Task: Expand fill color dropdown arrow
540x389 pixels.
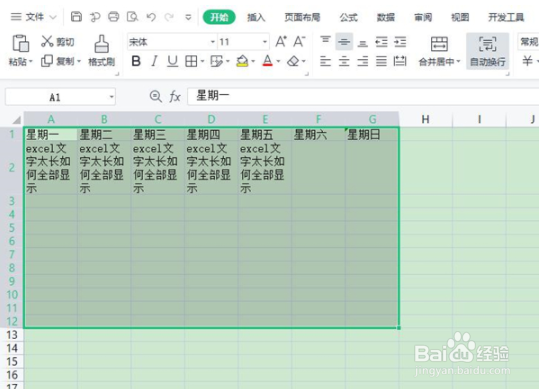Action: point(253,62)
